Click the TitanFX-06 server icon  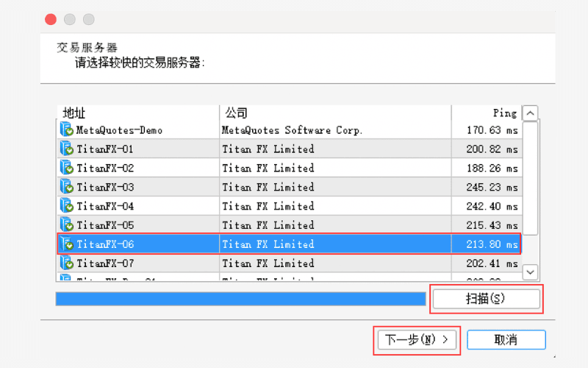[x=66, y=244]
